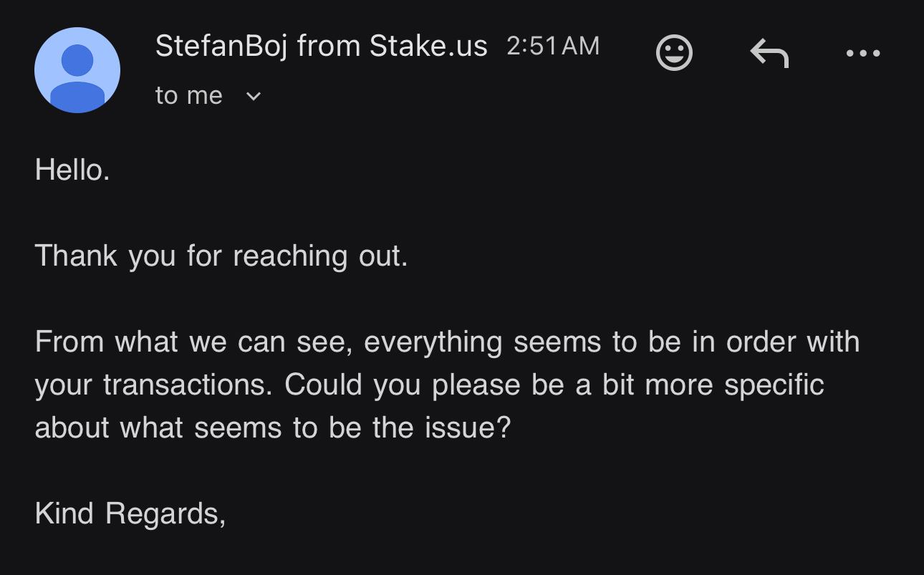Open the three-dot more options menu
The height and width of the screenshot is (575, 924).
point(862,53)
